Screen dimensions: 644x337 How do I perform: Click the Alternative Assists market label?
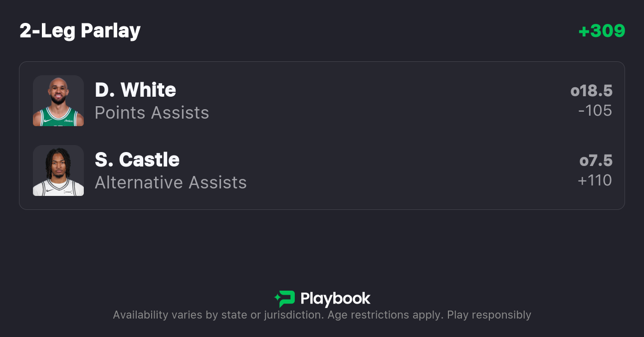click(x=171, y=182)
